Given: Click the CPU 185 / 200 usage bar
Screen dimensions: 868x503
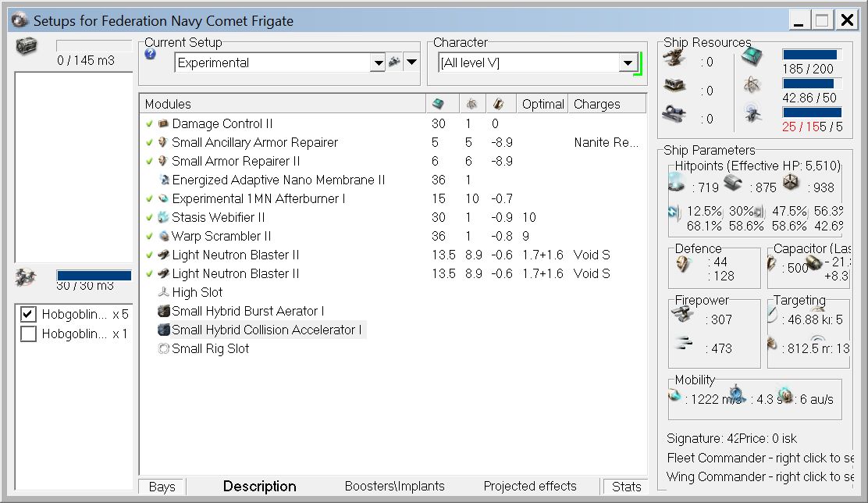Looking at the screenshot, I should [x=812, y=55].
